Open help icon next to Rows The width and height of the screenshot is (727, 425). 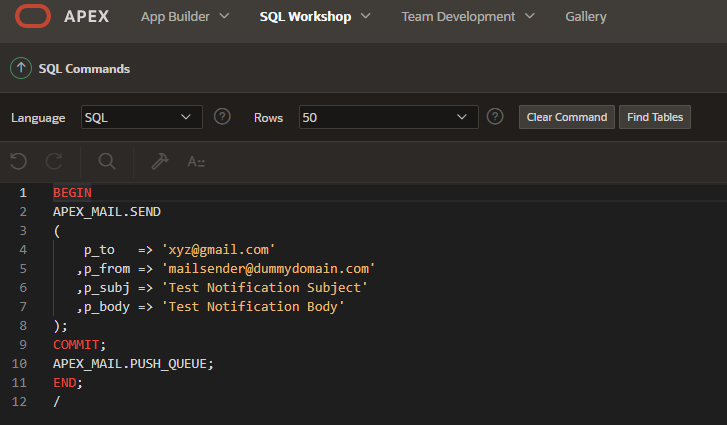pos(495,116)
